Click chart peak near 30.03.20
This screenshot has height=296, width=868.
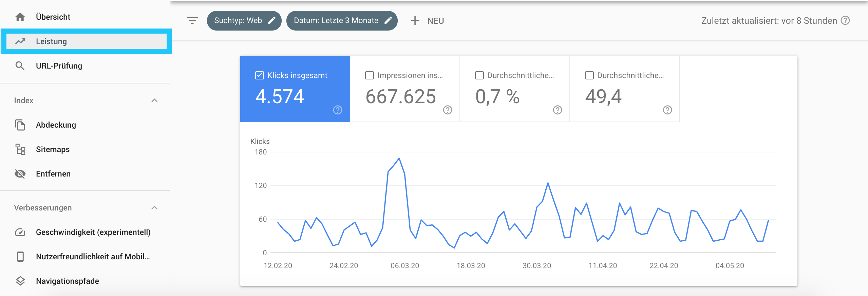[548, 183]
